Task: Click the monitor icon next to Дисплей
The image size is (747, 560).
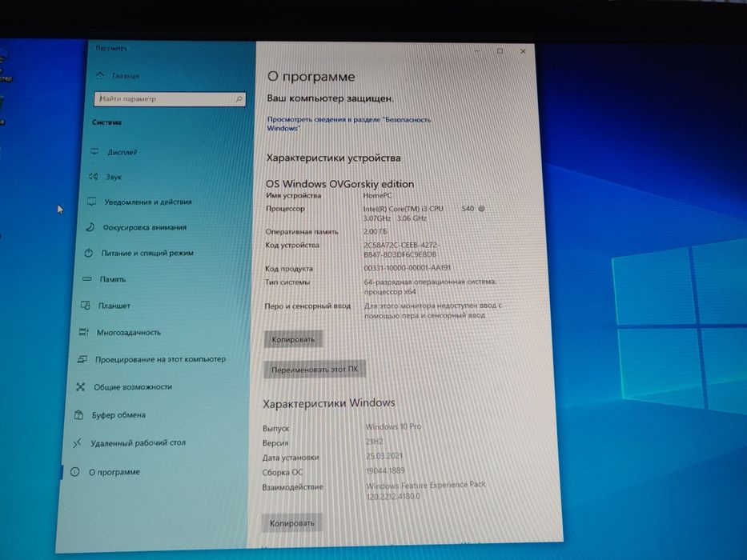Action: [x=94, y=151]
